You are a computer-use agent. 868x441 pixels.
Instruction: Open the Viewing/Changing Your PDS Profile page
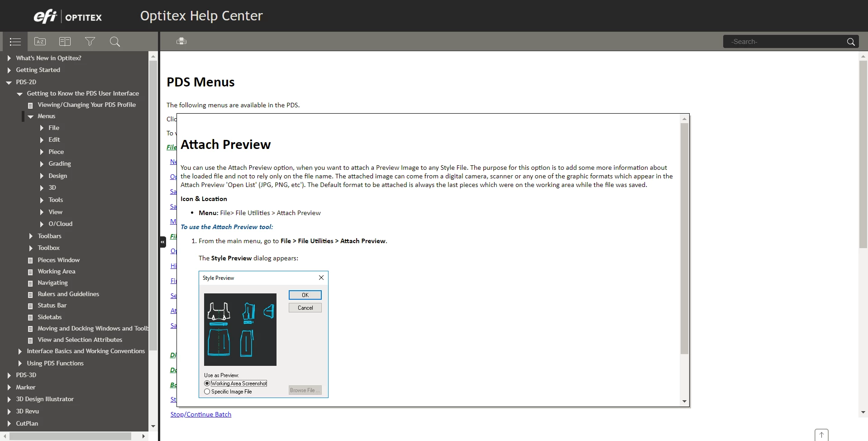click(x=86, y=105)
